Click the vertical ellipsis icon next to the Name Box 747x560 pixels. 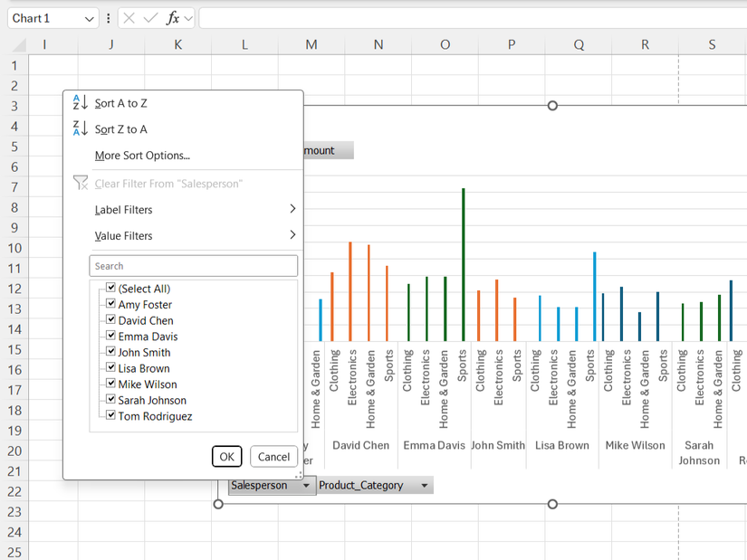[x=109, y=17]
